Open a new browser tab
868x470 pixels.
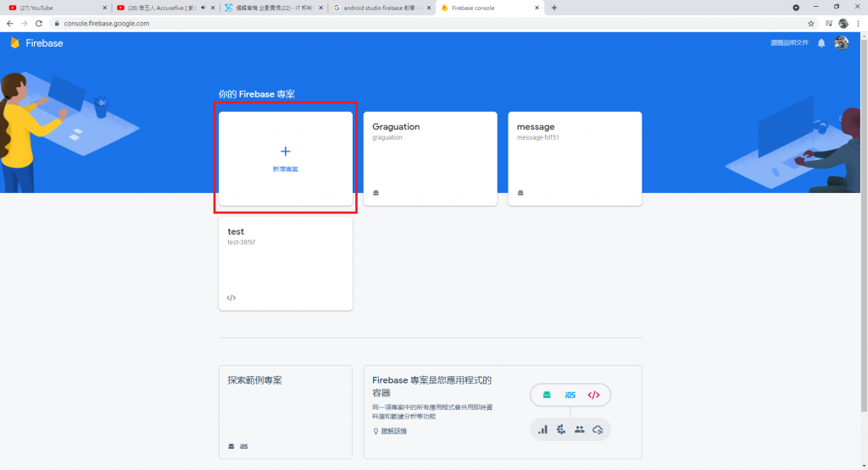554,8
